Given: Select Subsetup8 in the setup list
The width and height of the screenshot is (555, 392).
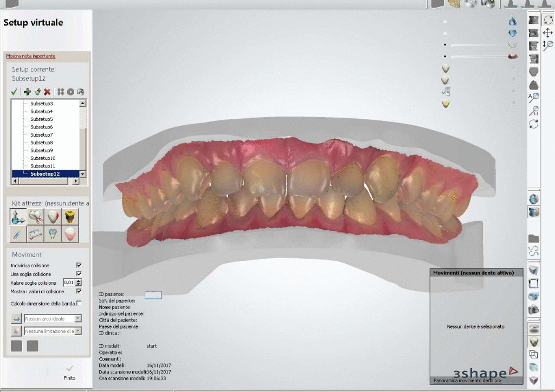Looking at the screenshot, I should point(41,143).
